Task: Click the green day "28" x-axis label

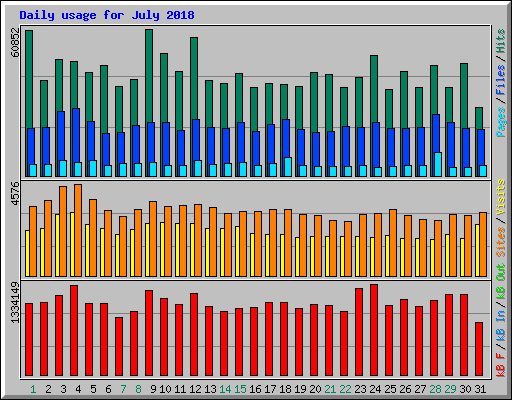Action: (x=435, y=389)
